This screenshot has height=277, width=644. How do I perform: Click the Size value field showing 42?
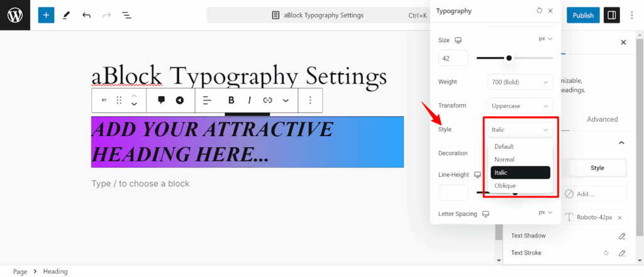(x=453, y=59)
